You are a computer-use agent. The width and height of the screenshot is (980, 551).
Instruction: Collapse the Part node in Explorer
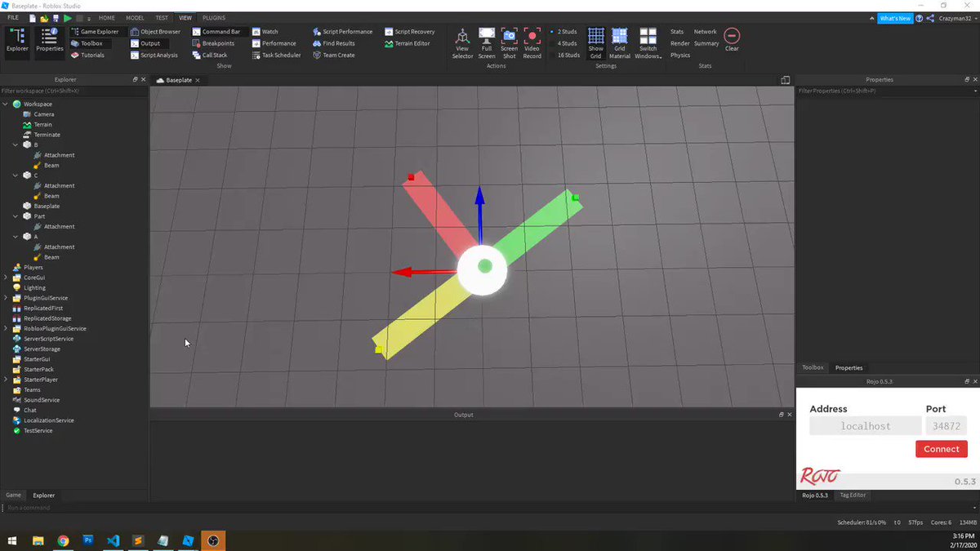[x=16, y=216]
